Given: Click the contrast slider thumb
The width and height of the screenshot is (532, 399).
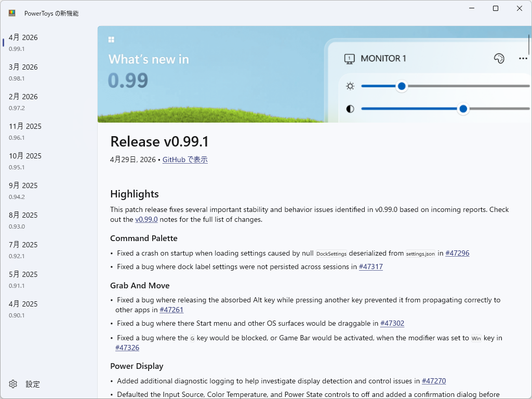Looking at the screenshot, I should (463, 109).
